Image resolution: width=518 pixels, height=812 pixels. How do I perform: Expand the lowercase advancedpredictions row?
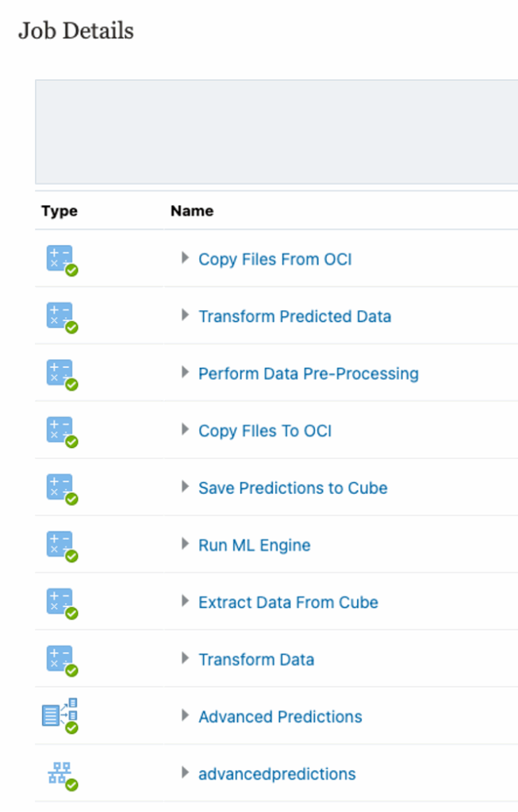[185, 772]
